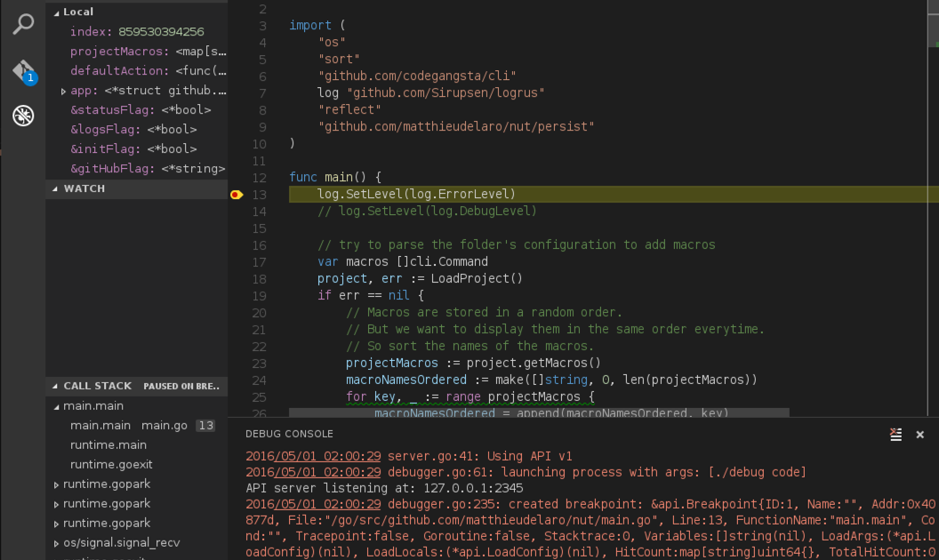This screenshot has width=939, height=560.
Task: Open the Search view in activity bar
Action: [x=23, y=24]
